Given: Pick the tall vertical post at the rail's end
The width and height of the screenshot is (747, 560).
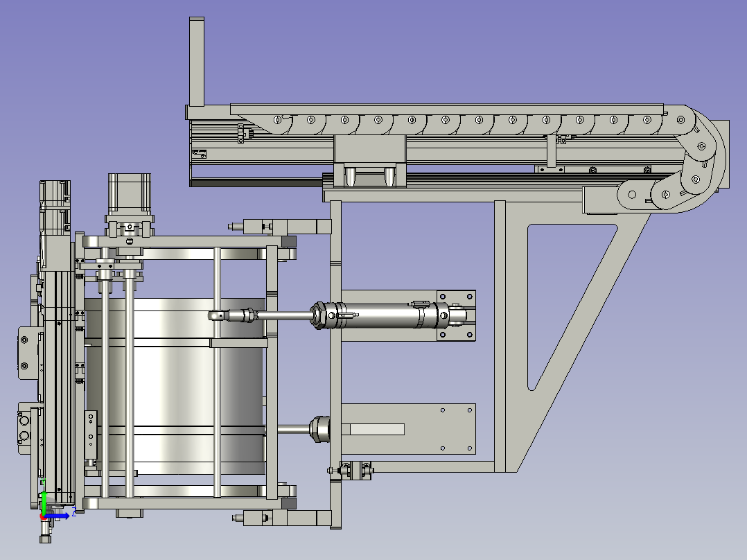Looking at the screenshot, I should pyautogui.click(x=197, y=62).
